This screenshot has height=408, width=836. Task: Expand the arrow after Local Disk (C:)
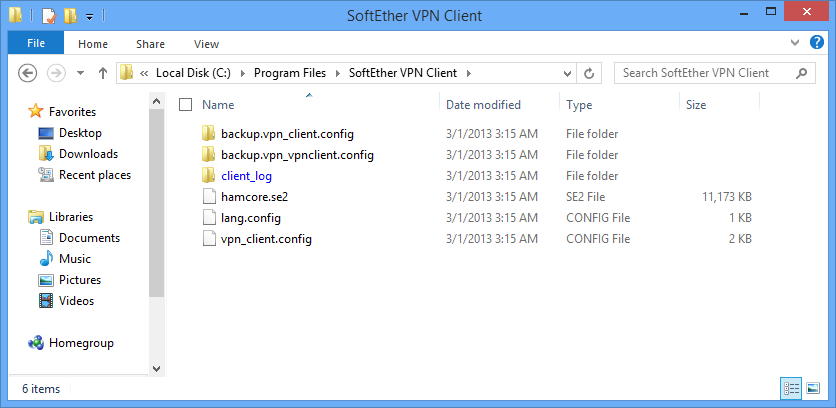(x=243, y=73)
